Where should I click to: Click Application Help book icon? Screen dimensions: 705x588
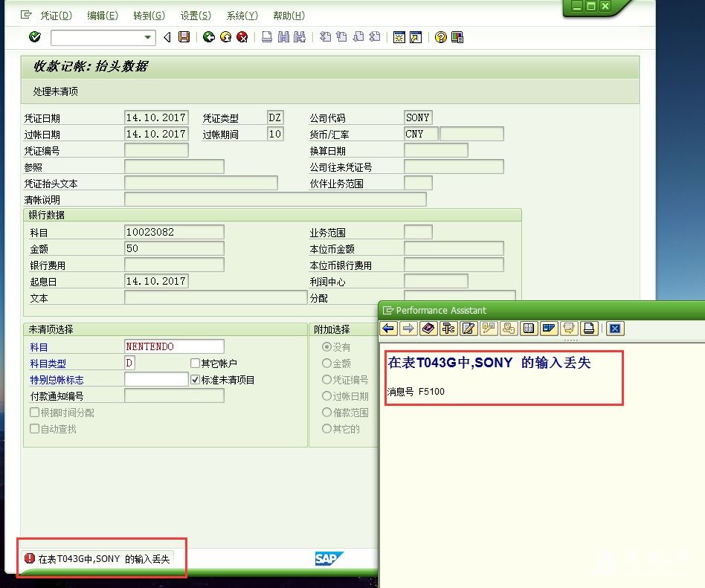tap(428, 329)
